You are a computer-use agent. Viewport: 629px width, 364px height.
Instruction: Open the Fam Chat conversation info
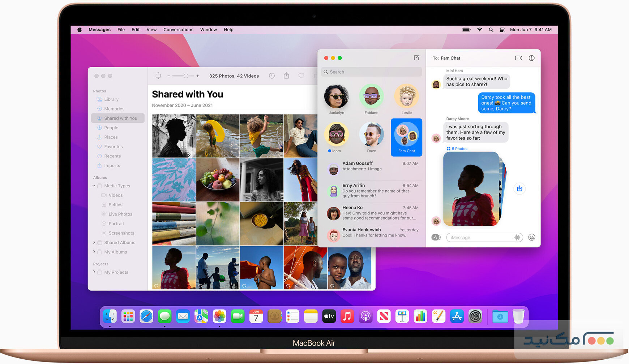(x=531, y=58)
